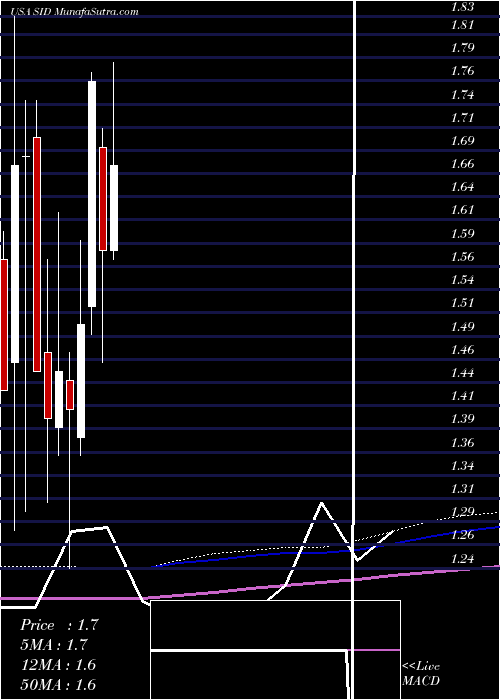The height and width of the screenshot is (700, 500).
Task: Click the 1.44 price label
Action: click(463, 372)
